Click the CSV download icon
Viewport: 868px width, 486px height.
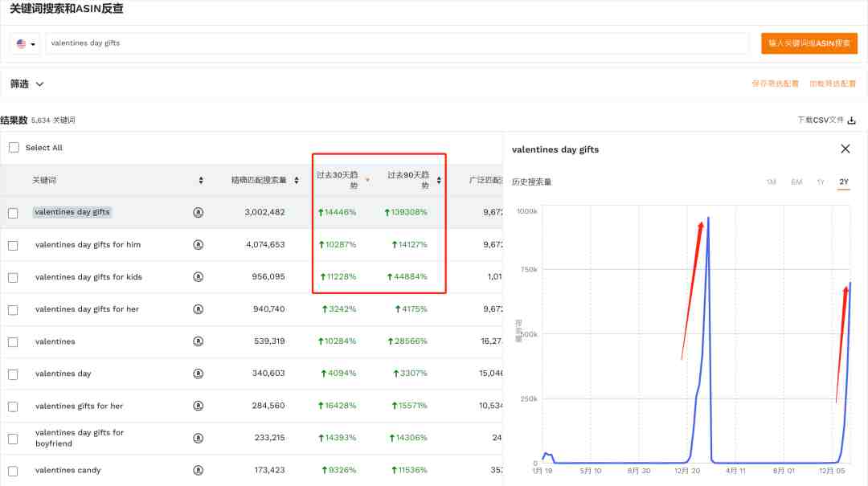tap(851, 120)
